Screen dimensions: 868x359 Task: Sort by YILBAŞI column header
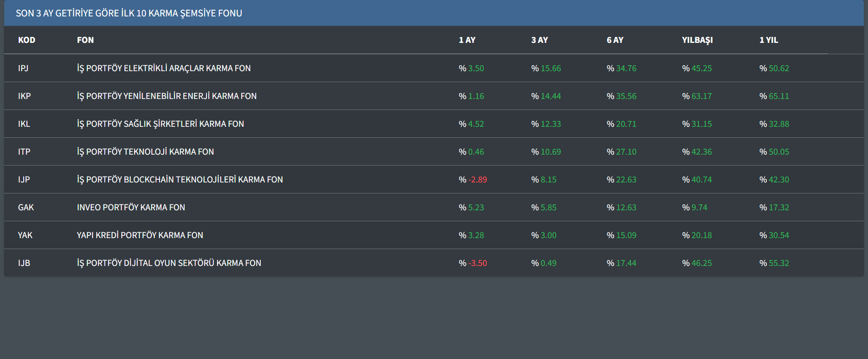click(x=697, y=40)
